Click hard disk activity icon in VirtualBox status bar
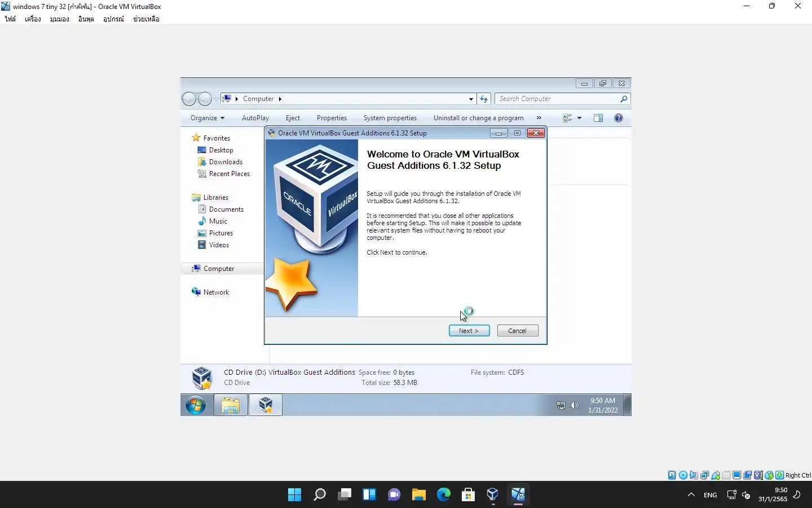This screenshot has width=812, height=508. [672, 475]
